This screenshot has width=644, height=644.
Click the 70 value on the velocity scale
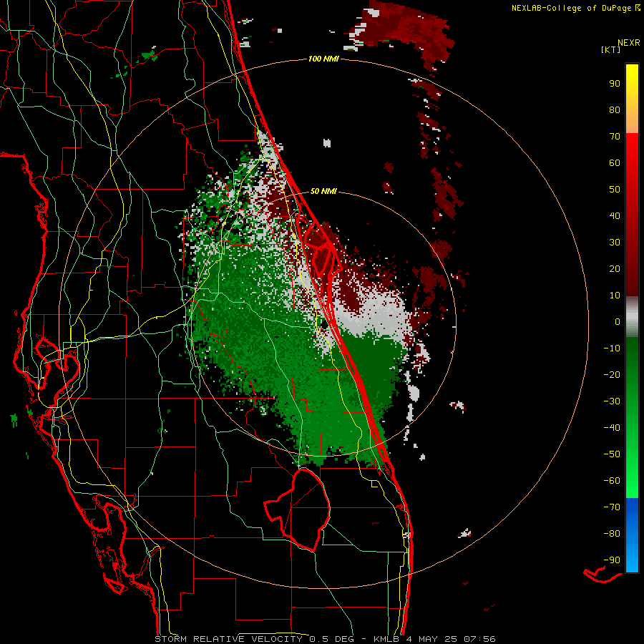(615, 137)
